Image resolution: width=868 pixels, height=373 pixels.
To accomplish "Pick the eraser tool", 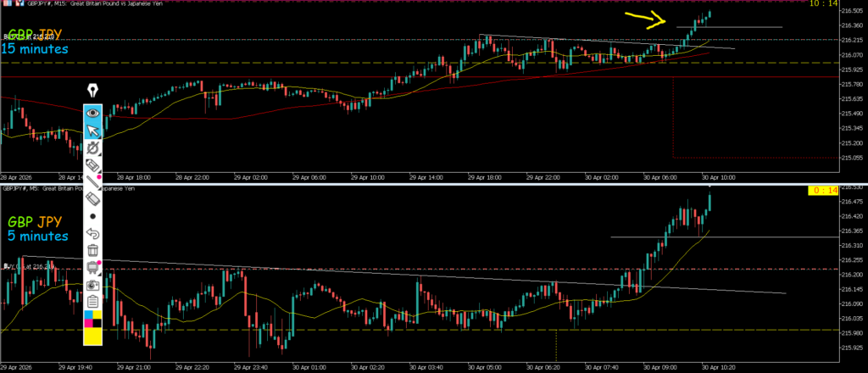I will 92,198.
